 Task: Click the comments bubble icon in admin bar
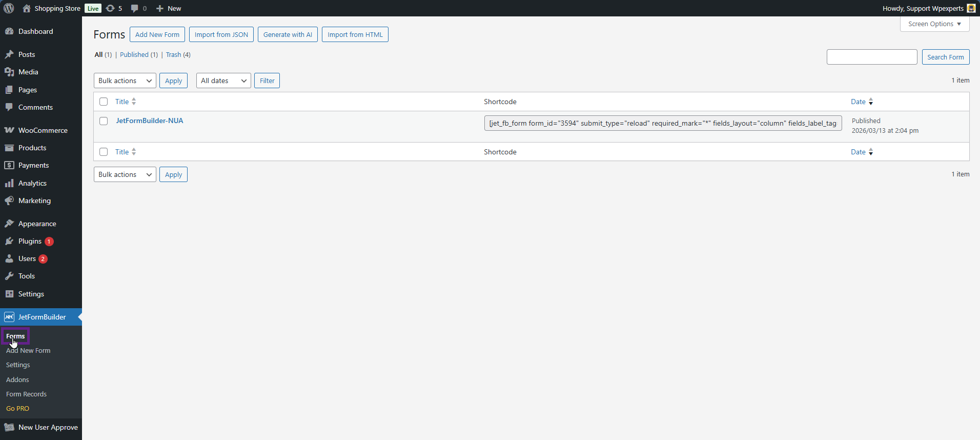coord(135,8)
